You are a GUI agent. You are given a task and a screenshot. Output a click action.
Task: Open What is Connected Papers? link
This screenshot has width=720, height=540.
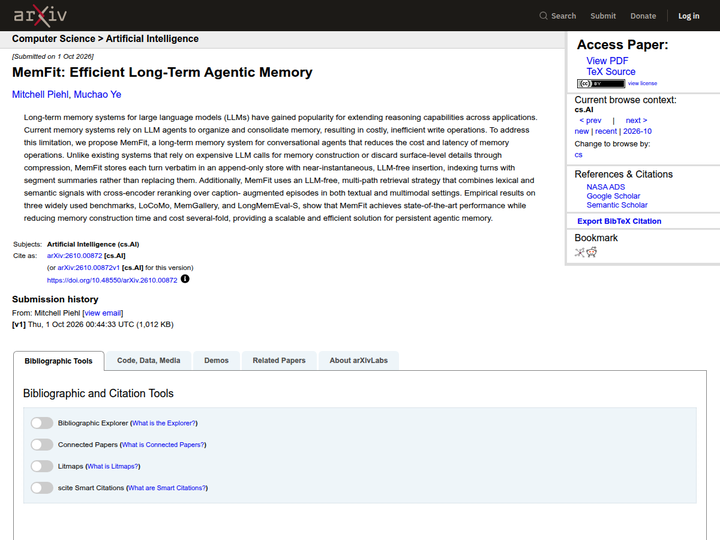(163, 445)
